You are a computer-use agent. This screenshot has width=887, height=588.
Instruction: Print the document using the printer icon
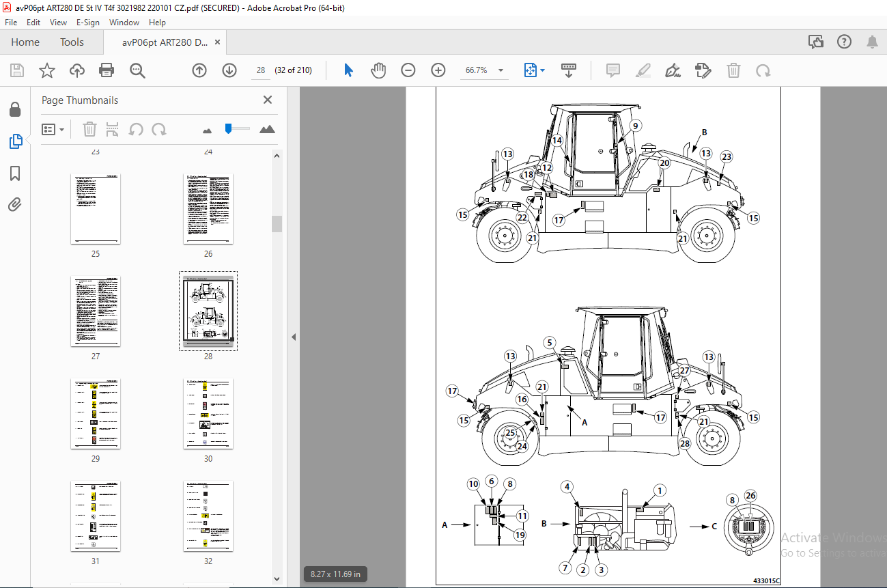(x=107, y=70)
